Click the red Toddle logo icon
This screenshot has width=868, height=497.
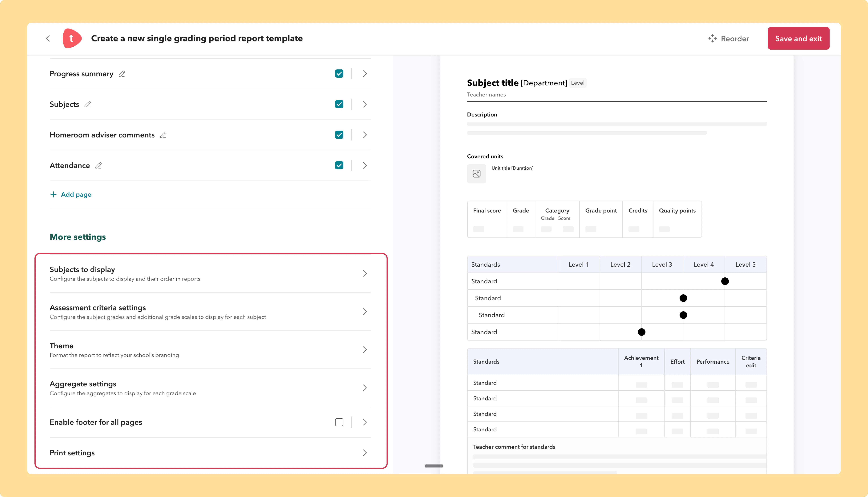[72, 38]
